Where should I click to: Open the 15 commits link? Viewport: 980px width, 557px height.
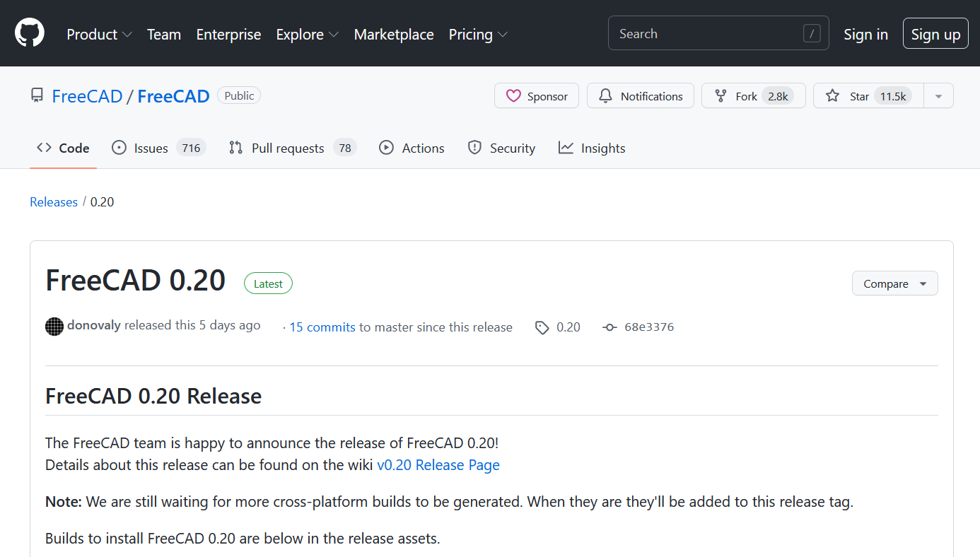[x=322, y=327]
